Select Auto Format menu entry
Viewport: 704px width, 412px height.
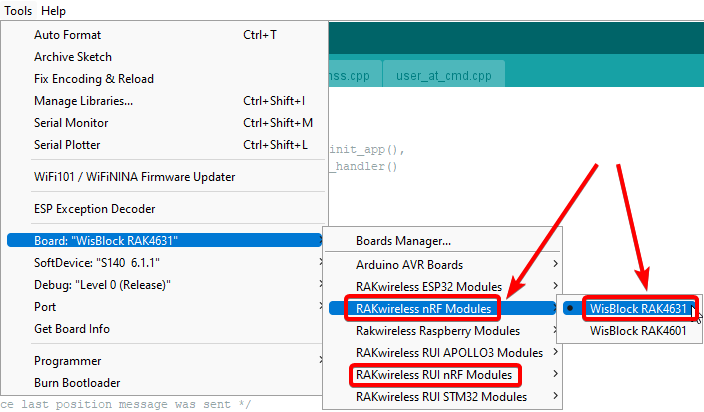(67, 35)
